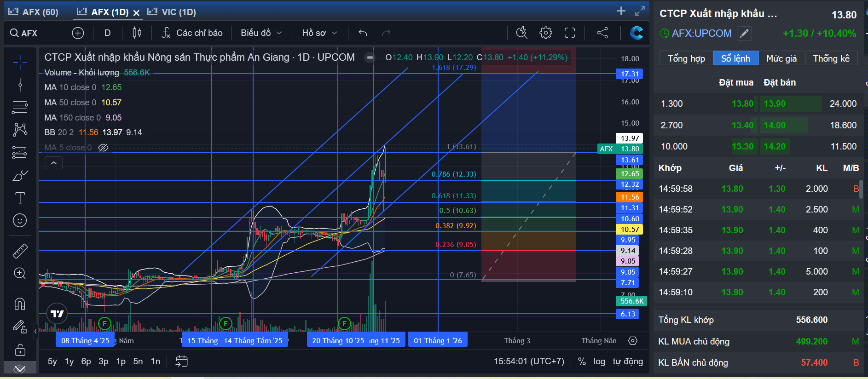Switch to the AFX (60) tab
This screenshot has height=379, width=868.
pyautogui.click(x=34, y=12)
